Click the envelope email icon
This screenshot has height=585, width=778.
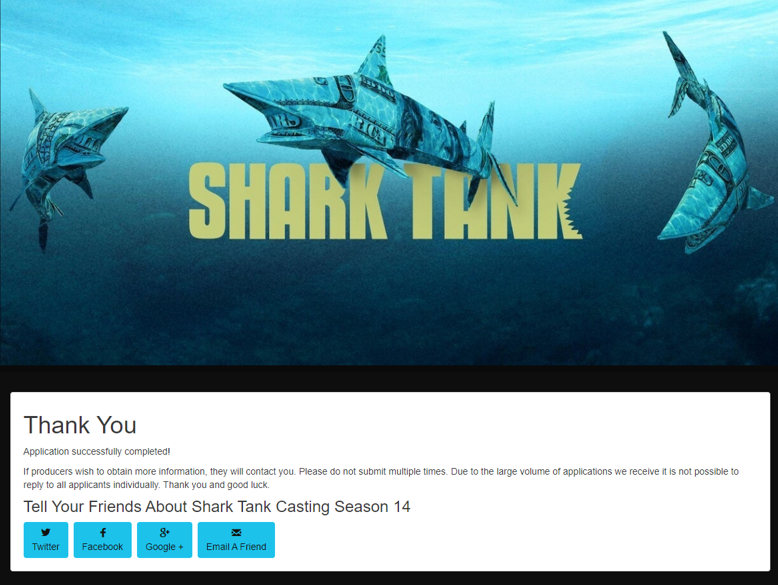236,532
